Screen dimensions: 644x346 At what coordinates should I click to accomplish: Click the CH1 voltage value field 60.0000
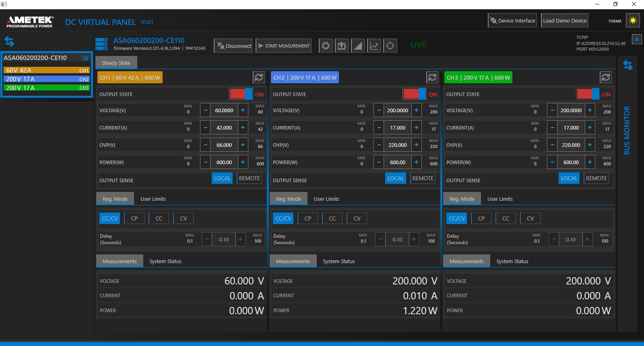pyautogui.click(x=224, y=110)
